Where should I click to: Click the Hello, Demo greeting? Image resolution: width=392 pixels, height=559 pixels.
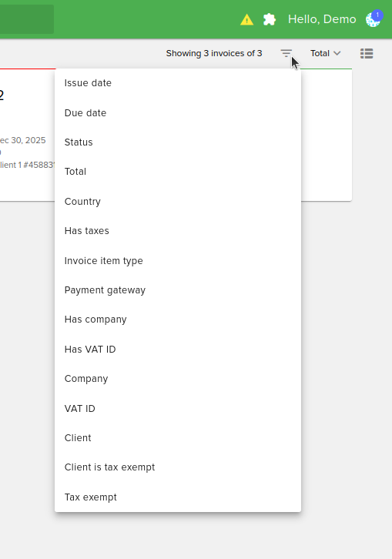(x=322, y=19)
